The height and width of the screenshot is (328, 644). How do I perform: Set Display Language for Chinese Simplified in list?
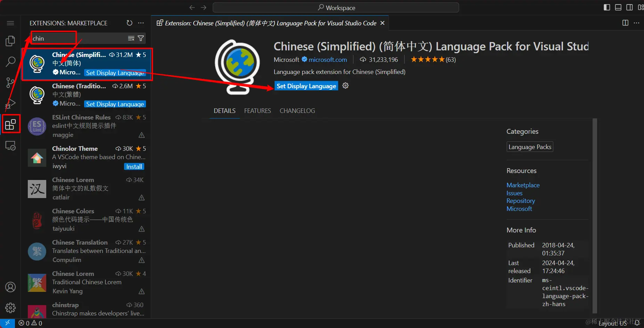pyautogui.click(x=115, y=73)
